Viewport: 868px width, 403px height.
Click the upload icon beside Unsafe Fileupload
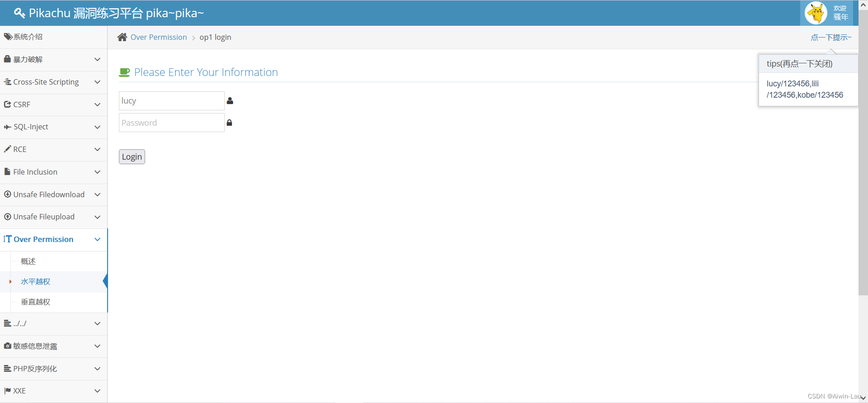point(7,217)
